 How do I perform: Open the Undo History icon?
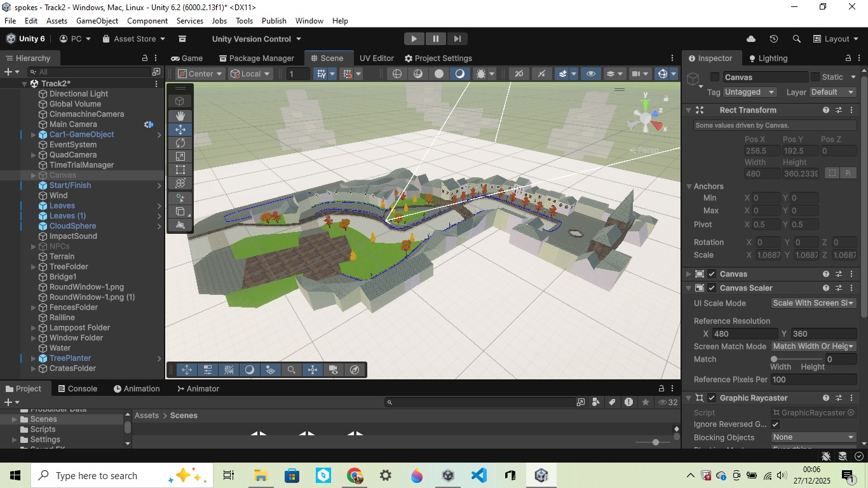click(773, 39)
